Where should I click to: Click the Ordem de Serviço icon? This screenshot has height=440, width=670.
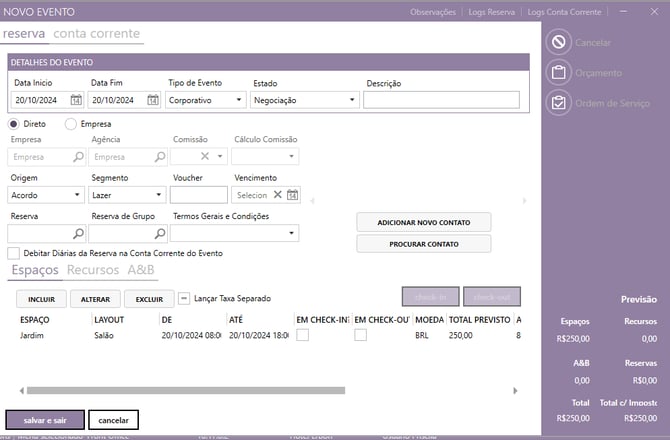click(560, 103)
